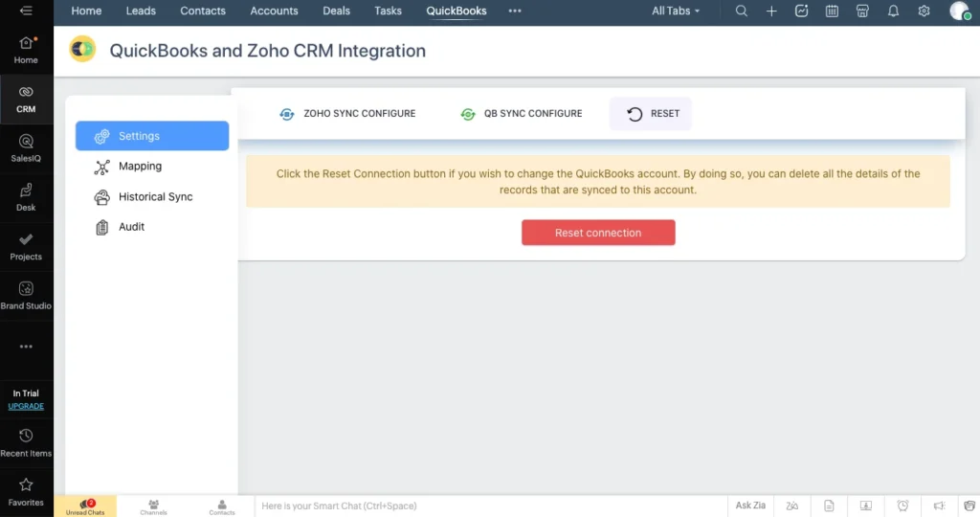This screenshot has height=517, width=980.
Task: Open Home in the left app sidebar
Action: (x=26, y=51)
